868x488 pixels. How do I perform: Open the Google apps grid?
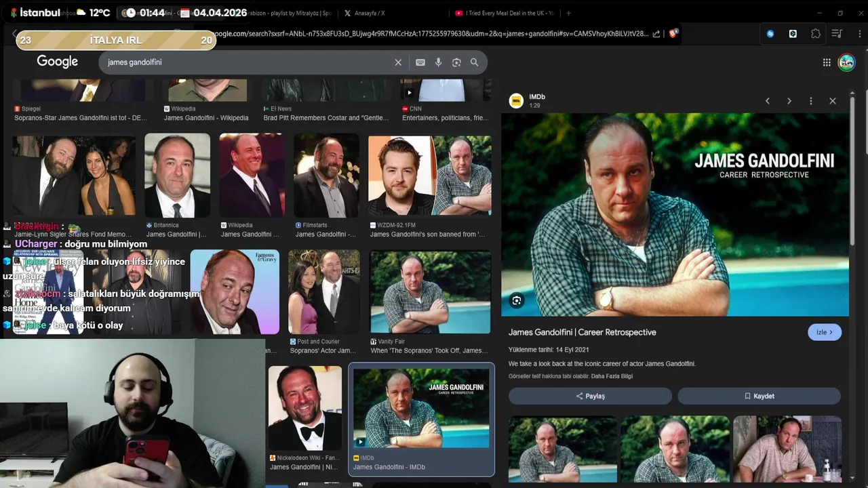click(827, 62)
